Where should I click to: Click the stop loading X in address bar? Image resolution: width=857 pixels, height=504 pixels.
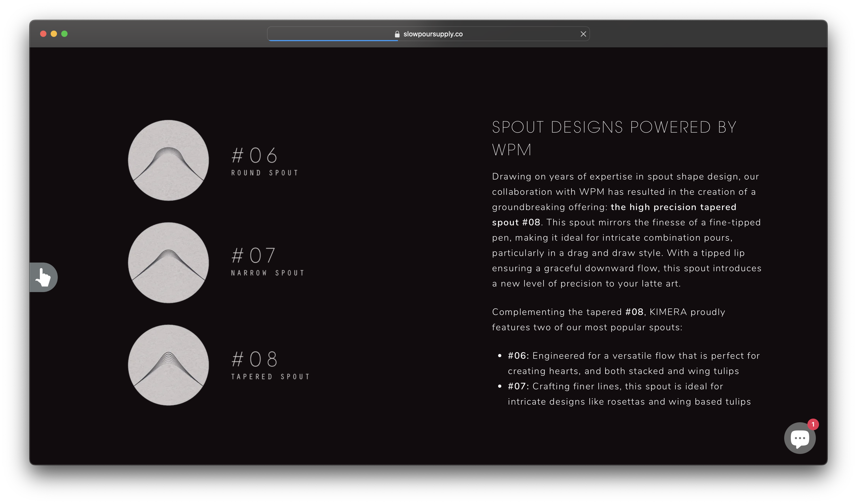(x=583, y=34)
